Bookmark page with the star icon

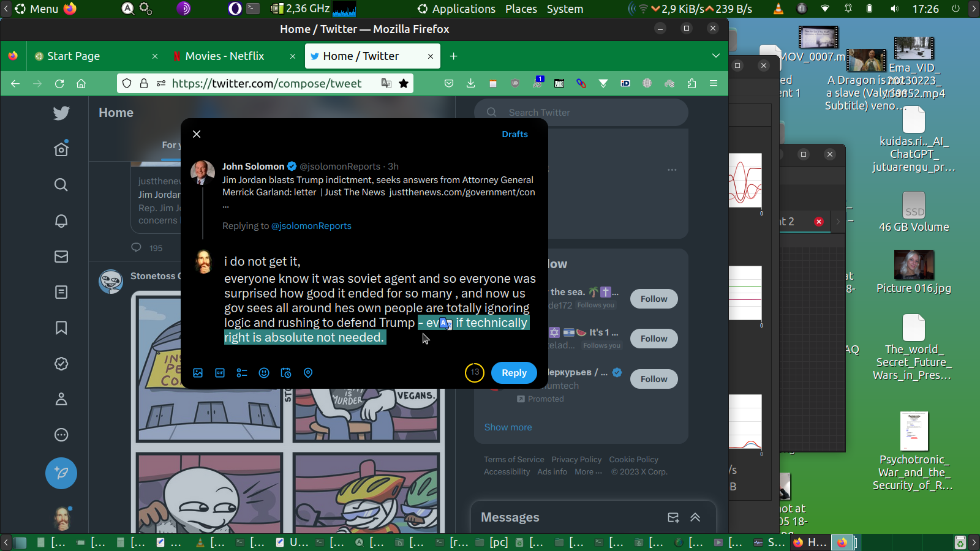click(404, 83)
